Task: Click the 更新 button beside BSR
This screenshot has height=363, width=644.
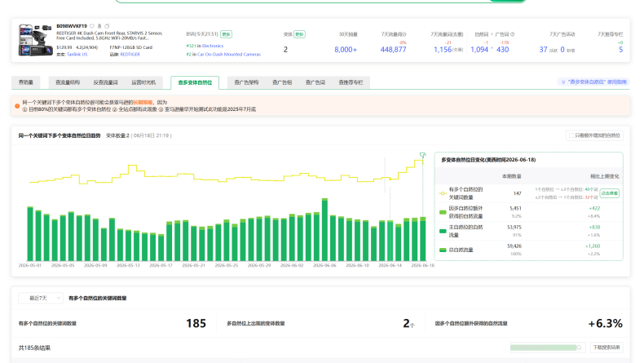Action: coord(226,34)
